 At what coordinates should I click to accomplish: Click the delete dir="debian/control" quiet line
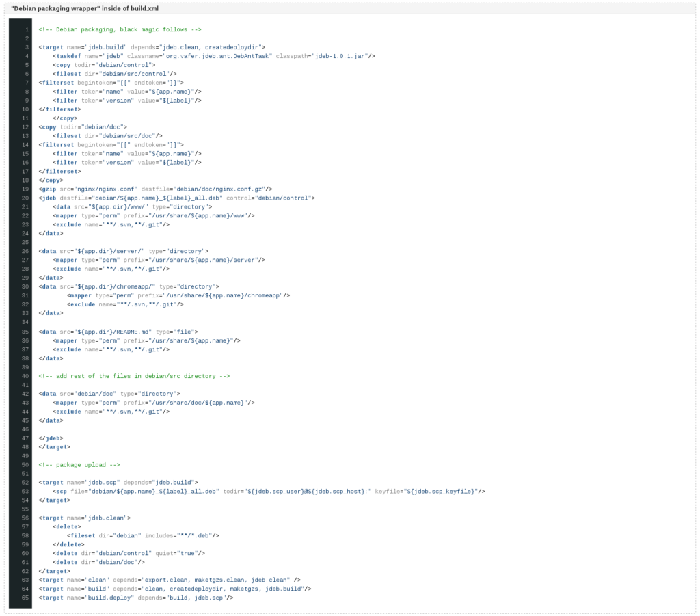129,554
